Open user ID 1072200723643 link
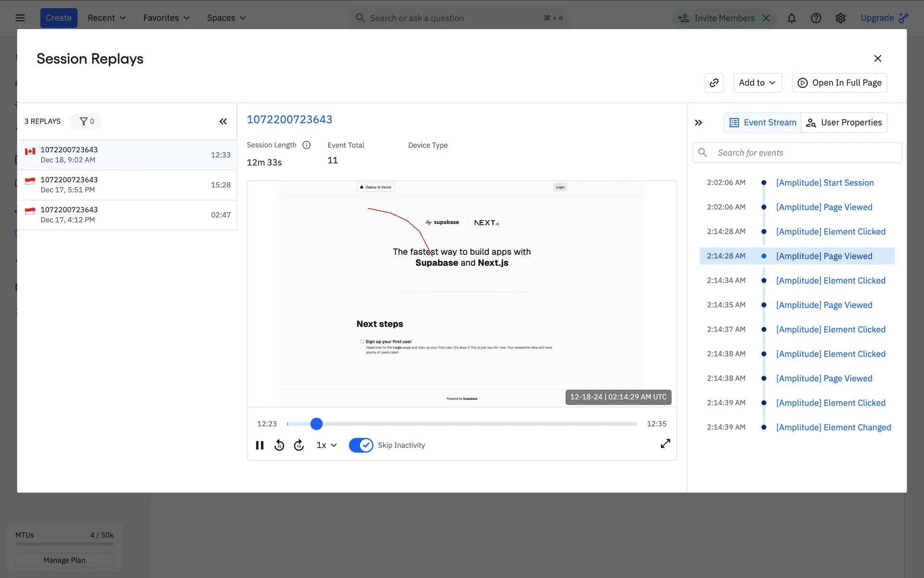The image size is (924, 578). pyautogui.click(x=289, y=119)
